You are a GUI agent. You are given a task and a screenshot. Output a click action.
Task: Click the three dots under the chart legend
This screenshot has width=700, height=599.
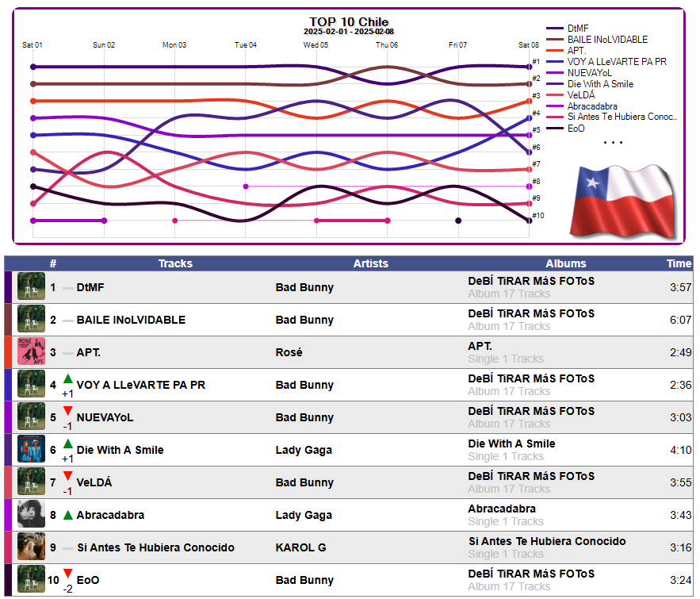tap(613, 143)
